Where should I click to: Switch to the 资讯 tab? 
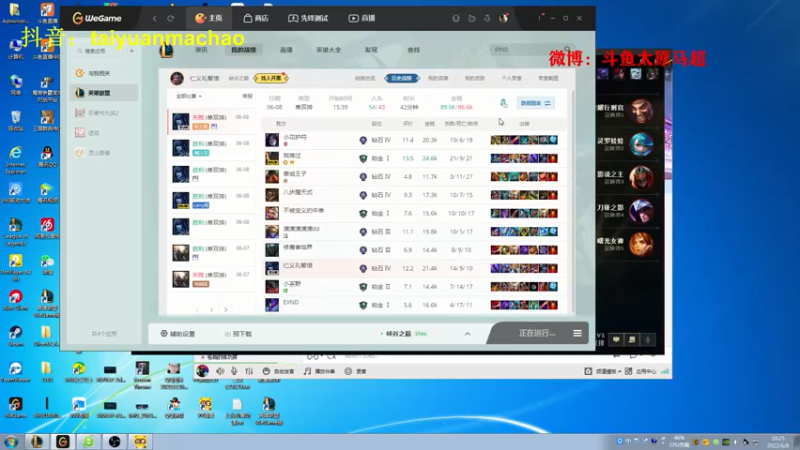point(202,49)
